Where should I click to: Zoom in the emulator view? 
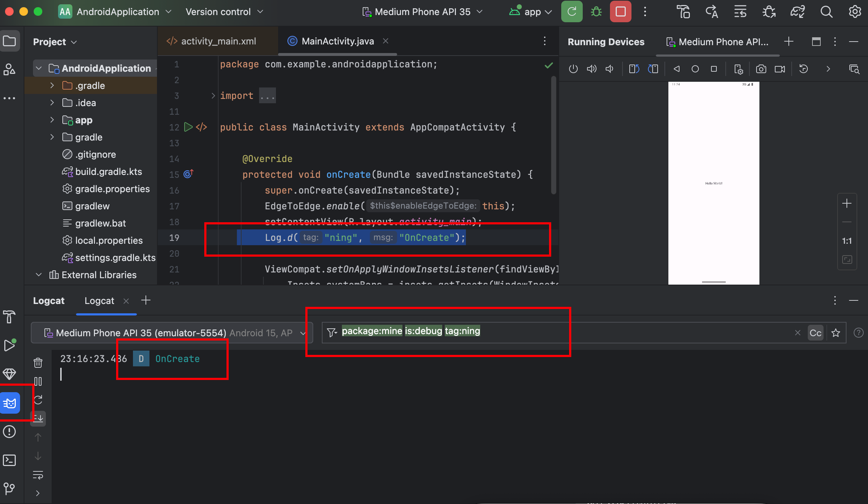click(847, 204)
